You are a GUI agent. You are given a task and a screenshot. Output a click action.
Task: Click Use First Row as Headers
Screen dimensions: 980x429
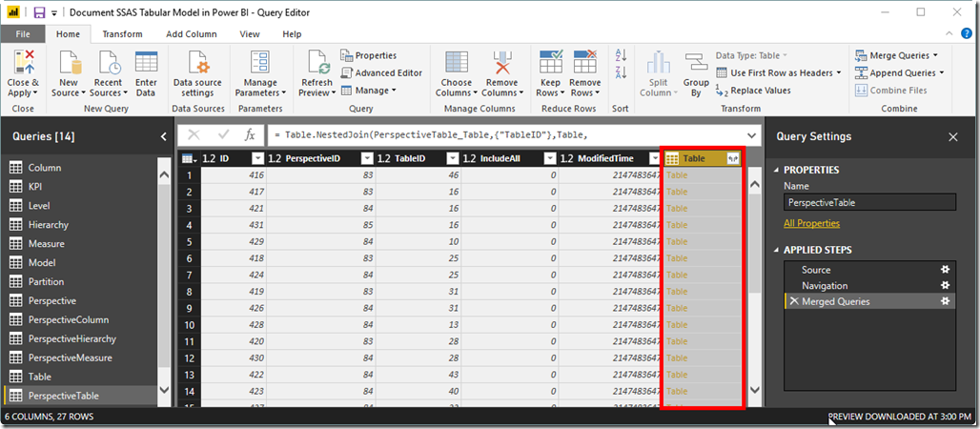click(x=778, y=72)
